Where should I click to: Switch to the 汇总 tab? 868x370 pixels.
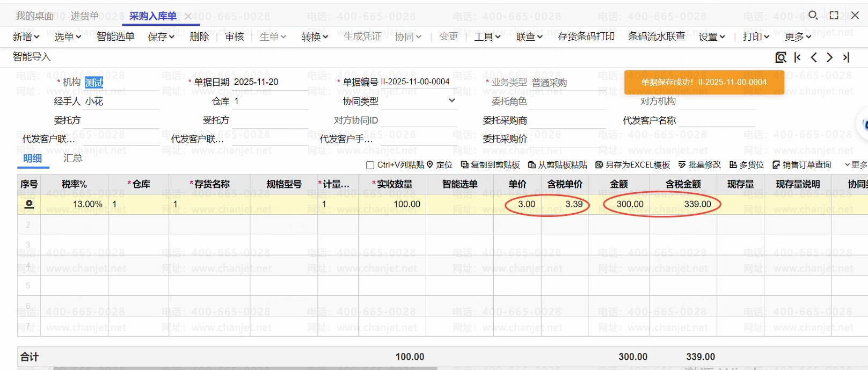point(73,158)
